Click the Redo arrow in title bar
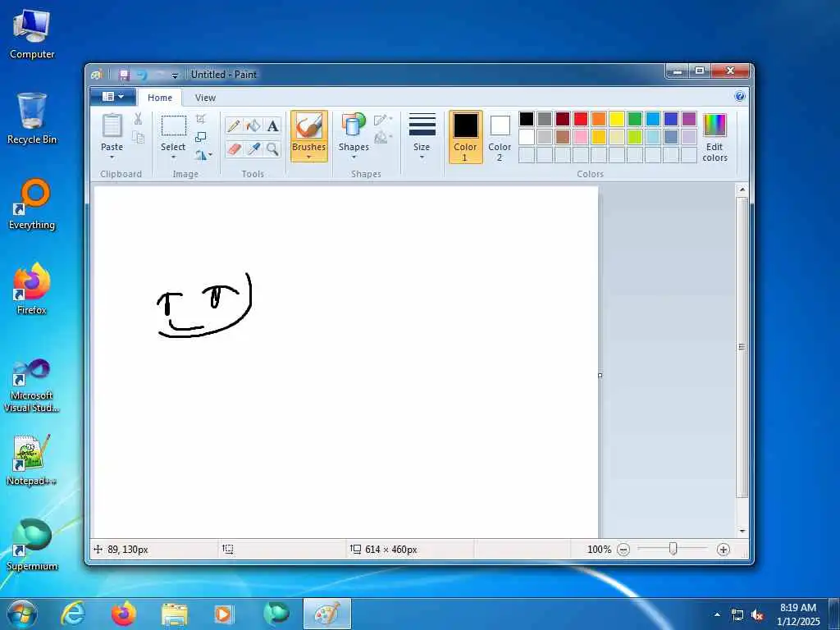Viewport: 840px width, 630px height. click(x=159, y=75)
